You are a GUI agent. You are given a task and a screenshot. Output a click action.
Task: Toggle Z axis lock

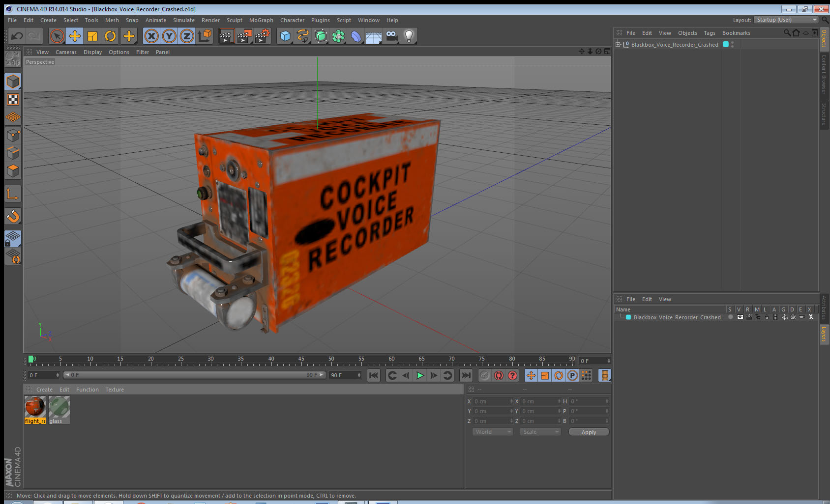tap(187, 36)
